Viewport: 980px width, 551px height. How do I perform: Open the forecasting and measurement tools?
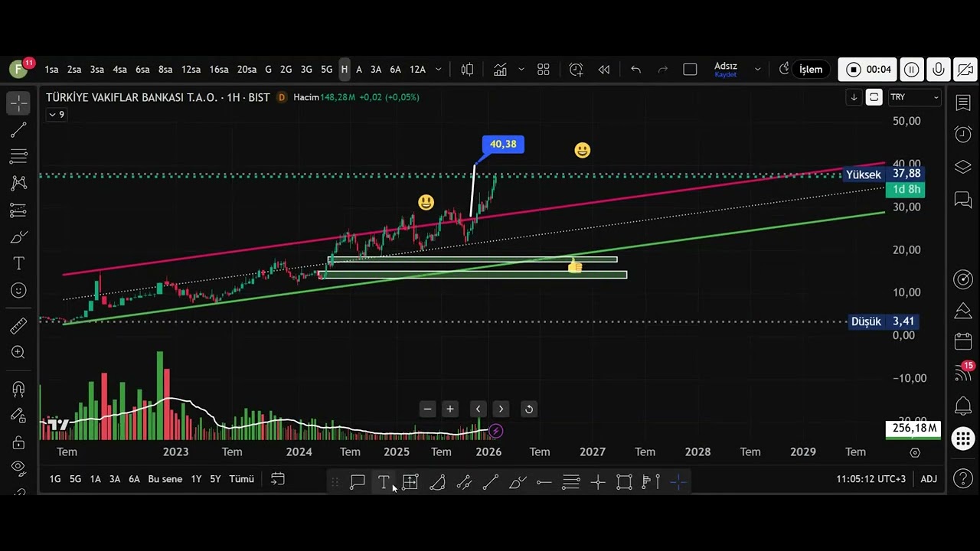(x=18, y=210)
